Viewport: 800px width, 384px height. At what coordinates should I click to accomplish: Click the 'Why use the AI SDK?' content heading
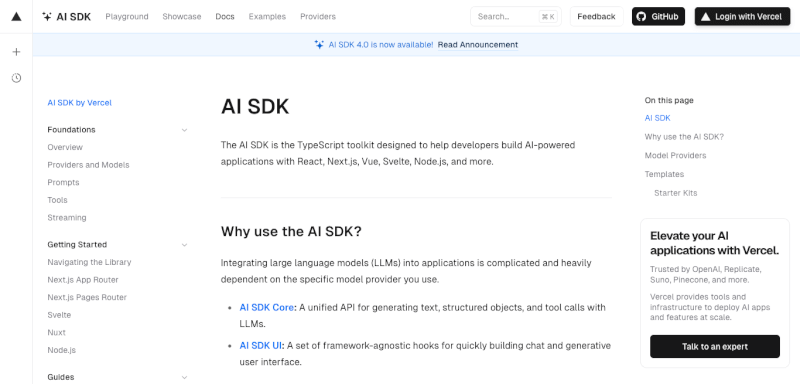pos(291,232)
